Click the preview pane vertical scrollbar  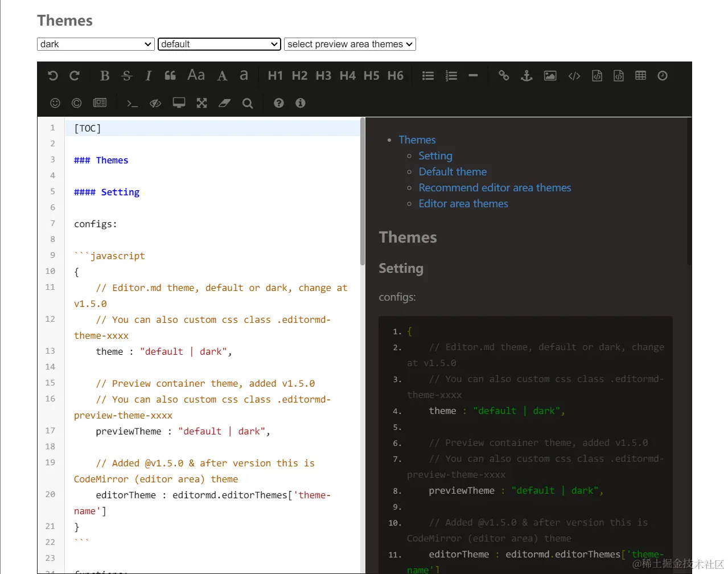[x=689, y=191]
